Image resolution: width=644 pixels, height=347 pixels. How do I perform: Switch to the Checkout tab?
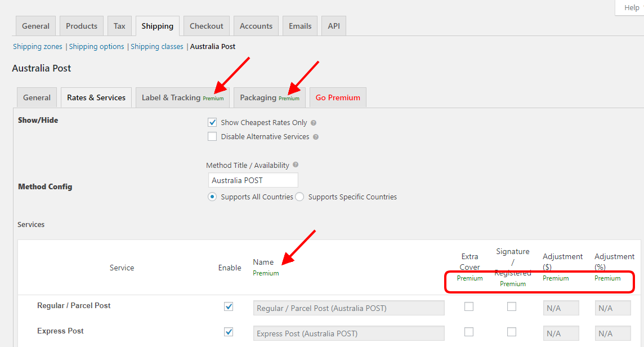206,26
